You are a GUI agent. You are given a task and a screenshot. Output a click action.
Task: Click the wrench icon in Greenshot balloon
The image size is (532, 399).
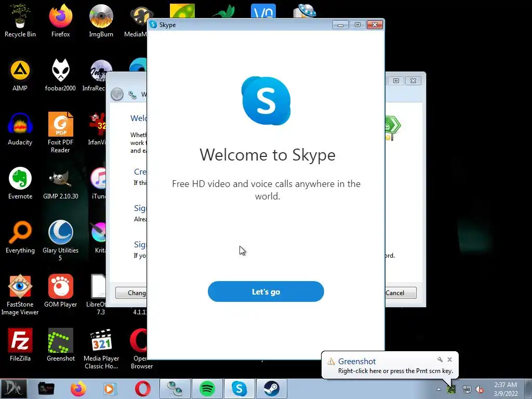(440, 360)
